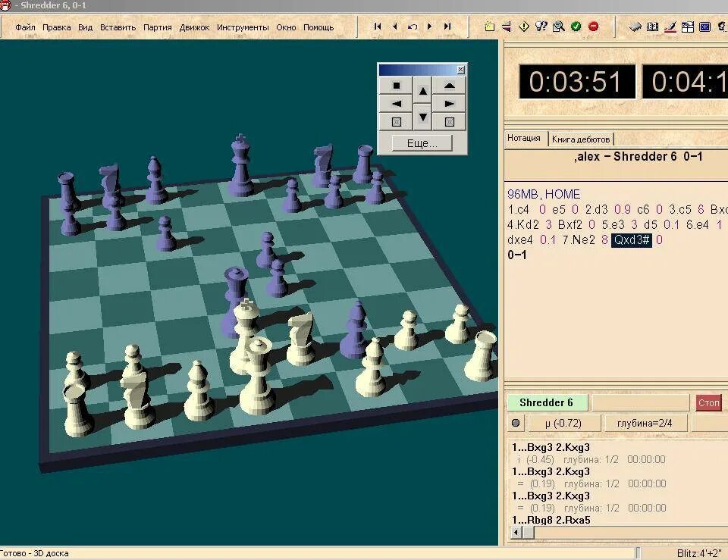
Task: Click the undo move arrow icon
Action: tap(412, 27)
